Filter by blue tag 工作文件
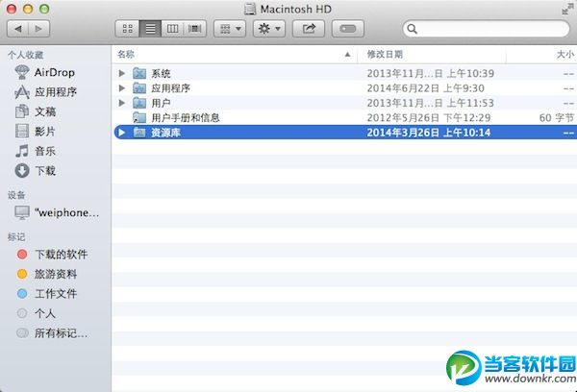 pyautogui.click(x=47, y=293)
